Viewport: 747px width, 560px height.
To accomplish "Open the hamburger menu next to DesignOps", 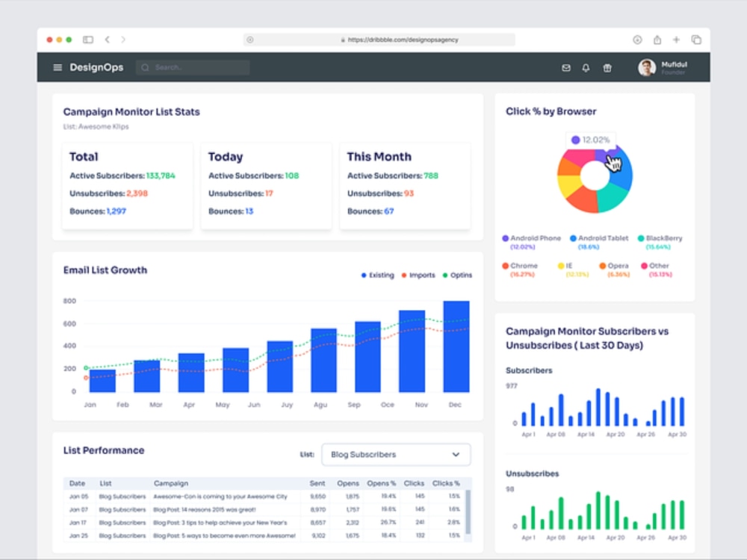I will pyautogui.click(x=58, y=68).
